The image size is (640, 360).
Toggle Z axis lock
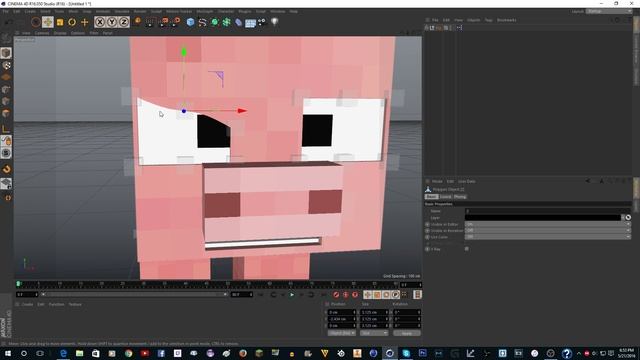pos(124,22)
